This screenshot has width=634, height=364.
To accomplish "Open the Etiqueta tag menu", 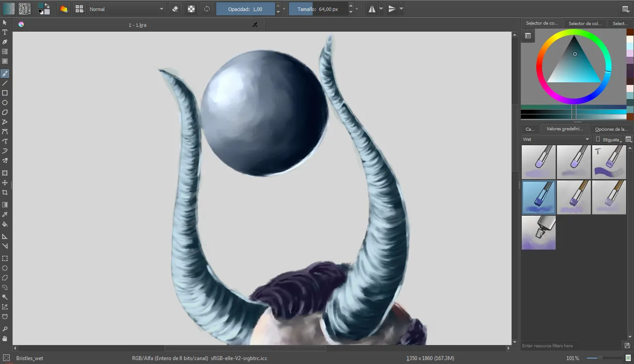I will (608, 140).
